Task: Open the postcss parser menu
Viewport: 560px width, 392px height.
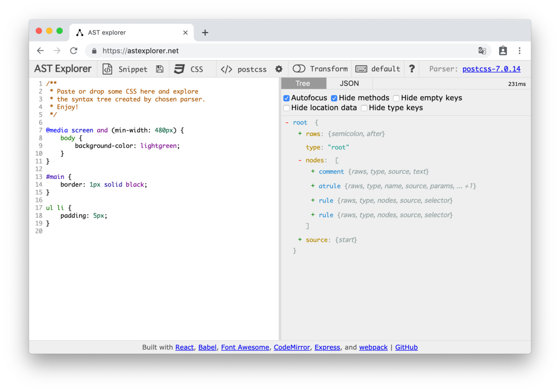Action: pyautogui.click(x=252, y=69)
